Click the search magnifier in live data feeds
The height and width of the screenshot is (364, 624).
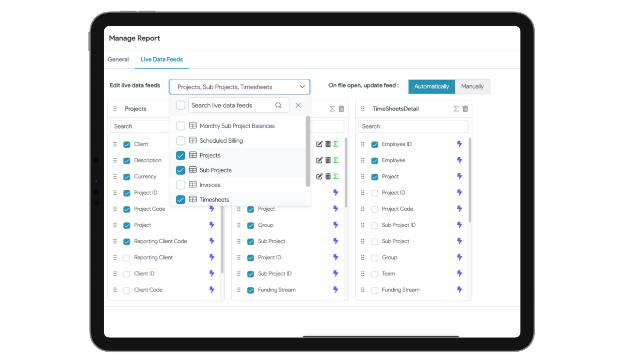click(x=278, y=105)
